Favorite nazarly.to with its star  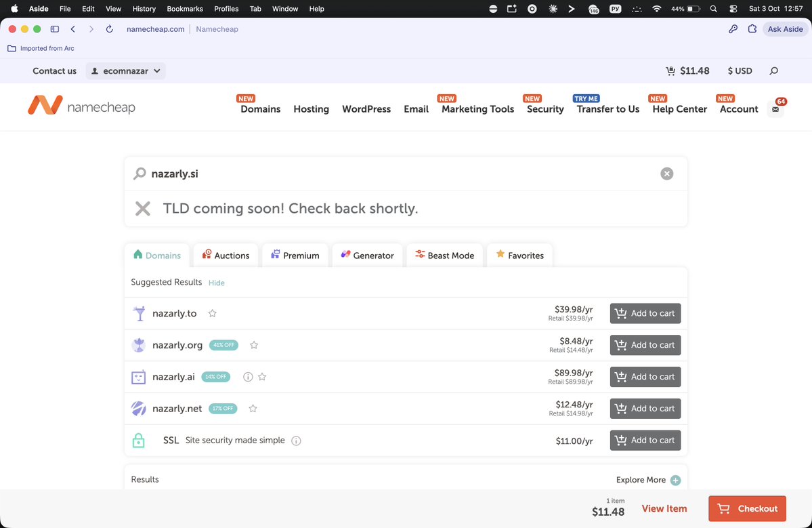[x=213, y=313]
